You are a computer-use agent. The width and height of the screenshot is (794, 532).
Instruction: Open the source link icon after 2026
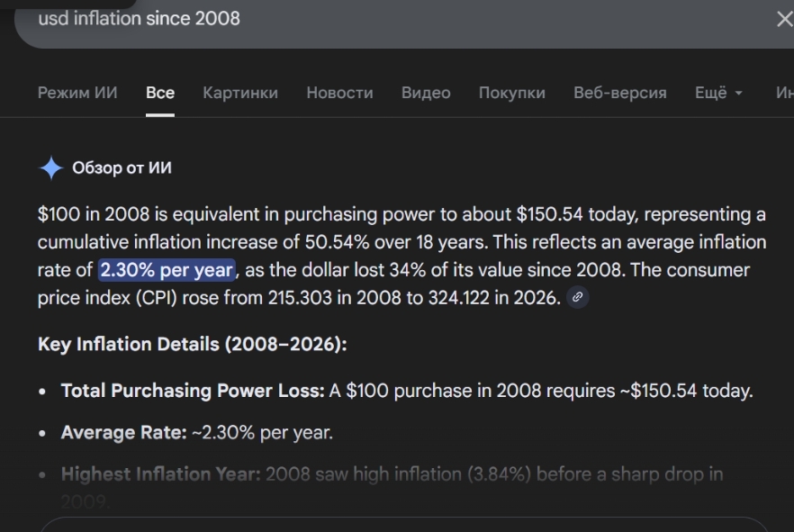[x=578, y=297]
